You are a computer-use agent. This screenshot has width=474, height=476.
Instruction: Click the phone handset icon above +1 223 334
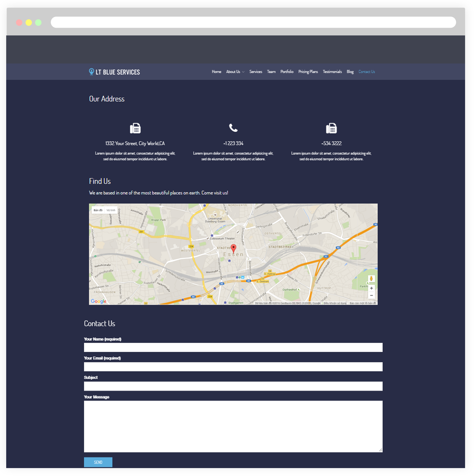(233, 128)
